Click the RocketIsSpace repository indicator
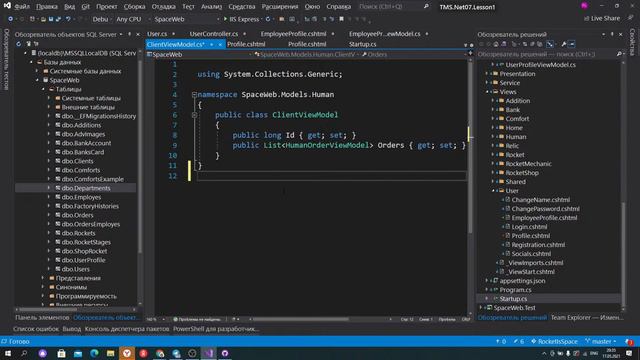 click(x=554, y=341)
